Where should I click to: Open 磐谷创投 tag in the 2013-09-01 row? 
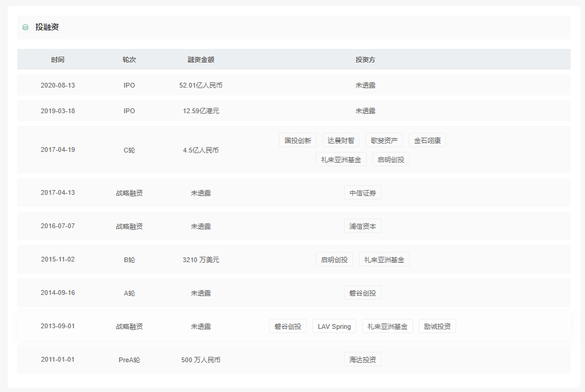[x=287, y=326]
